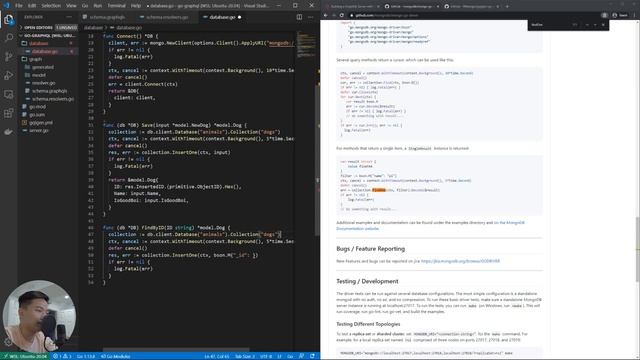Click the find-in-page text field

[x=551, y=25]
